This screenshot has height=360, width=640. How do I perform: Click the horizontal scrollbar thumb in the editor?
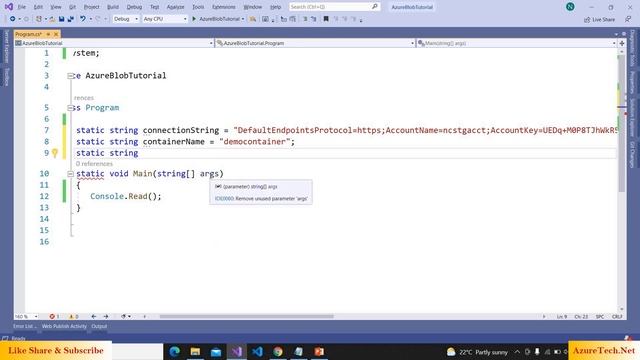pyautogui.click(x=247, y=316)
